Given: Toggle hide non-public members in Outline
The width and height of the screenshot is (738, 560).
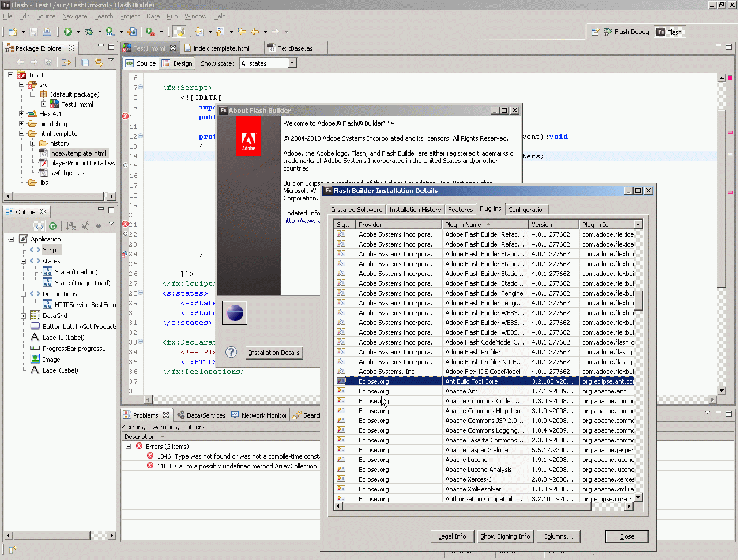Looking at the screenshot, I should tap(99, 226).
